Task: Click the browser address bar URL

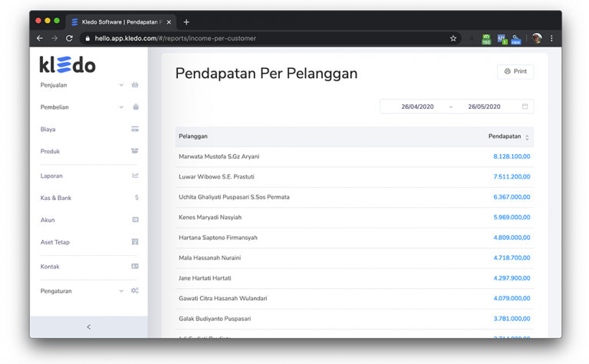Action: 176,38
